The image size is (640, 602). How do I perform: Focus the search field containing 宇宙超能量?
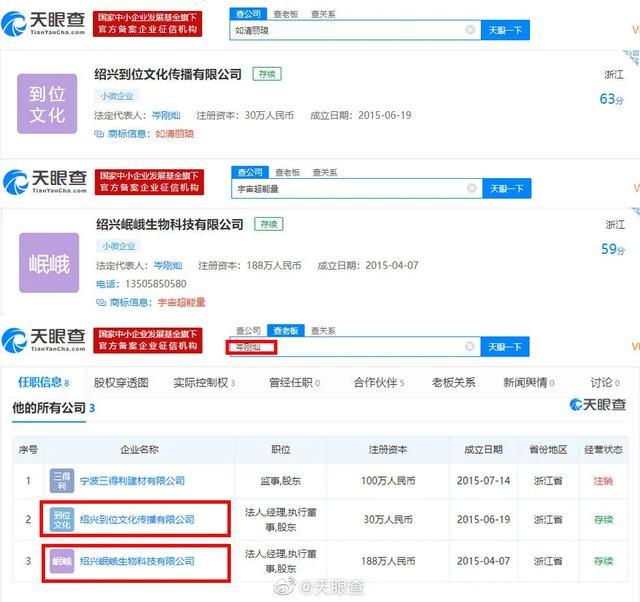tap(356, 188)
